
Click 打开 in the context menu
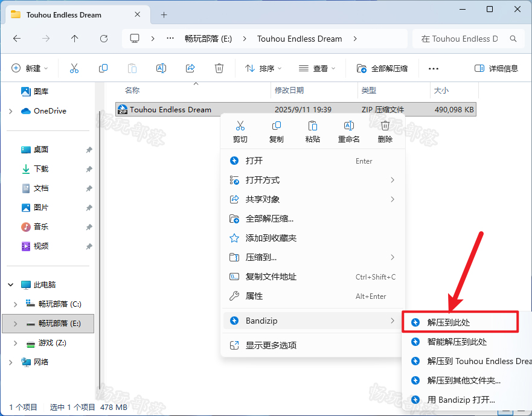coord(312,161)
